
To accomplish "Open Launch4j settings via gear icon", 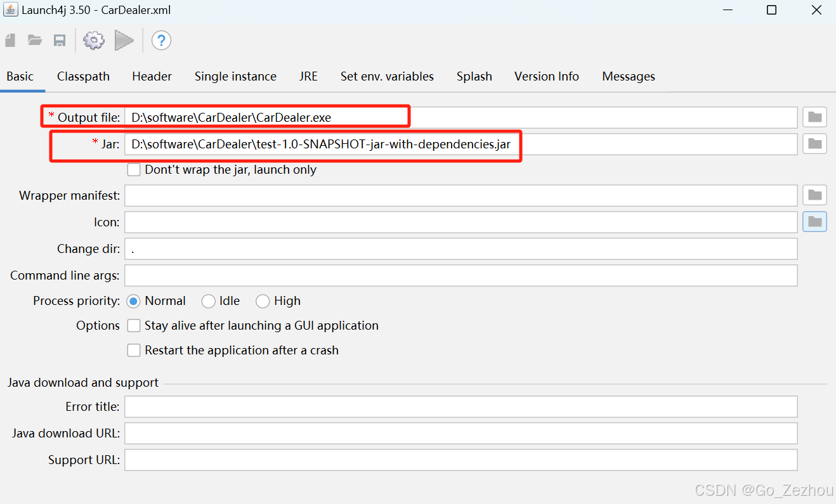I will pos(93,40).
